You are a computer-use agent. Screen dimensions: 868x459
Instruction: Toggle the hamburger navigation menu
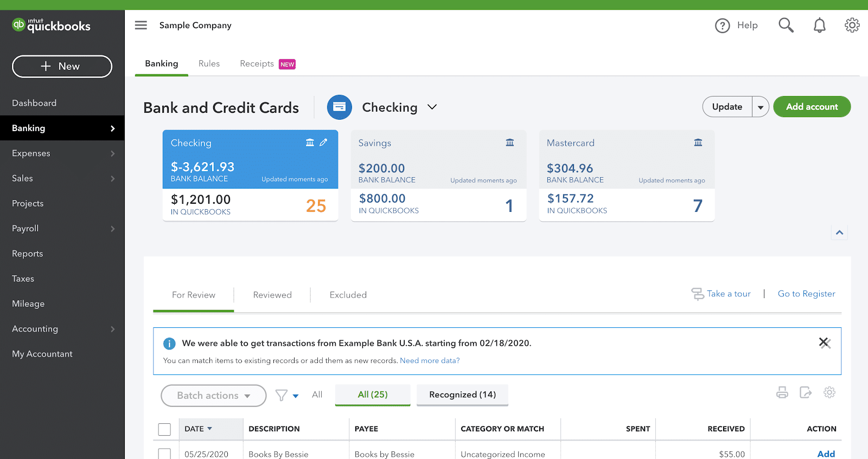[141, 25]
